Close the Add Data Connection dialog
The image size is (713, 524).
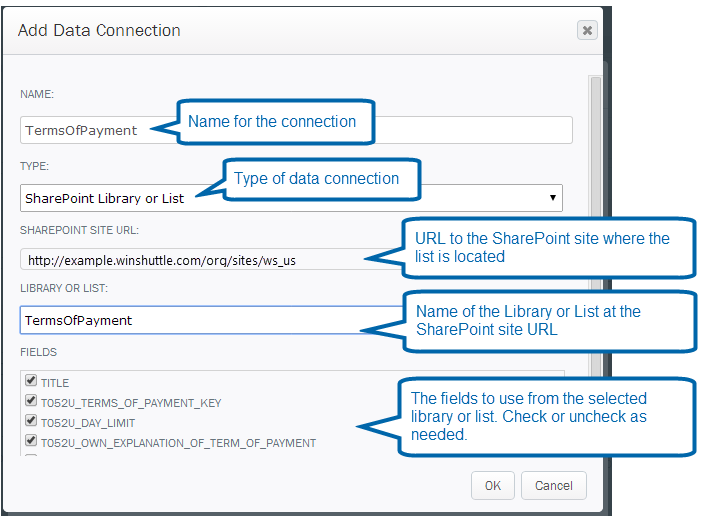(x=587, y=30)
